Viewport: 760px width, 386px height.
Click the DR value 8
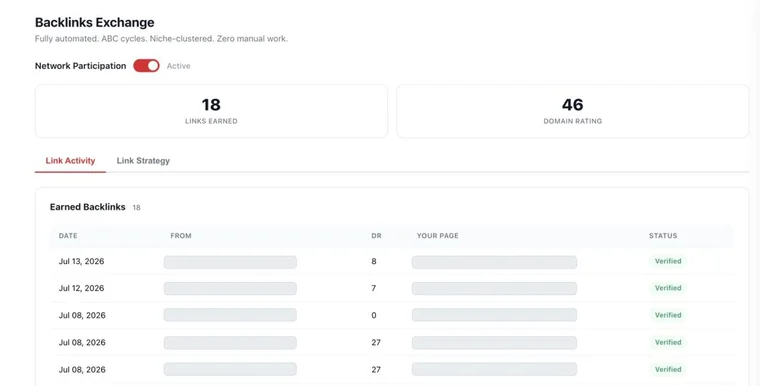click(x=374, y=261)
